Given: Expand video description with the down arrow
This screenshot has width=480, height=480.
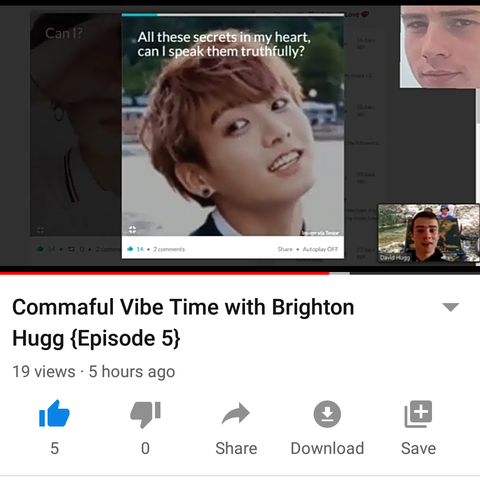Looking at the screenshot, I should [x=451, y=307].
